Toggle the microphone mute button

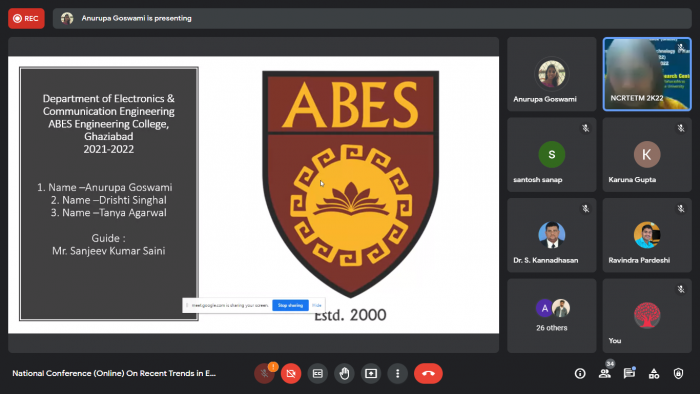(x=264, y=373)
